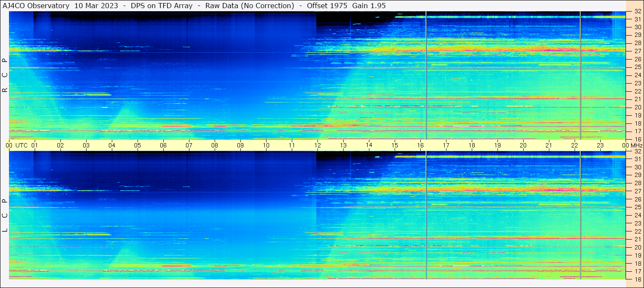Click the '10 Mar 2023' date in header
Image resolution: width=644 pixels, height=288 pixels.
pyautogui.click(x=96, y=6)
